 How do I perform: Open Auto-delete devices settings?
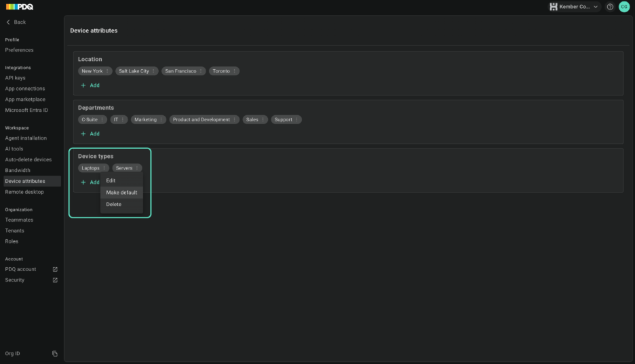click(x=28, y=160)
